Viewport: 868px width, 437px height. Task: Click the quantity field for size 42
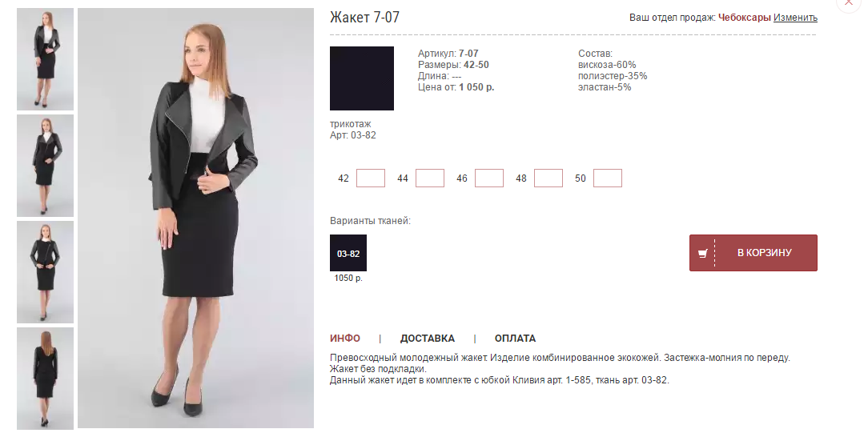(x=370, y=178)
